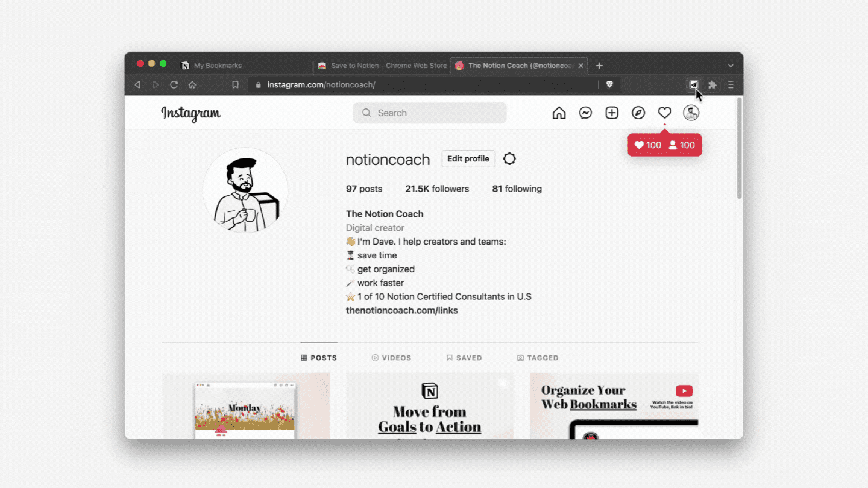Open the Explore compass icon

[x=638, y=113]
